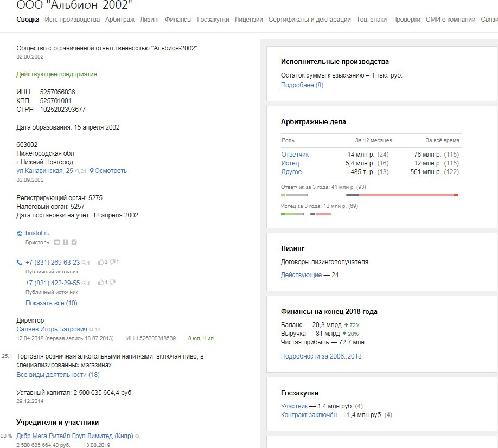Open Подробнее (8) enforcement proceedings
This screenshot has height=448, width=498.
302,85
